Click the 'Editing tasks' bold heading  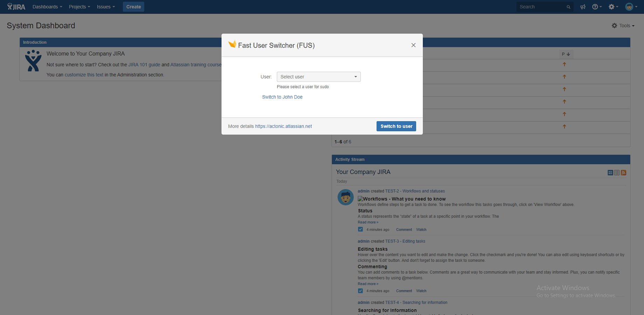[372, 249]
